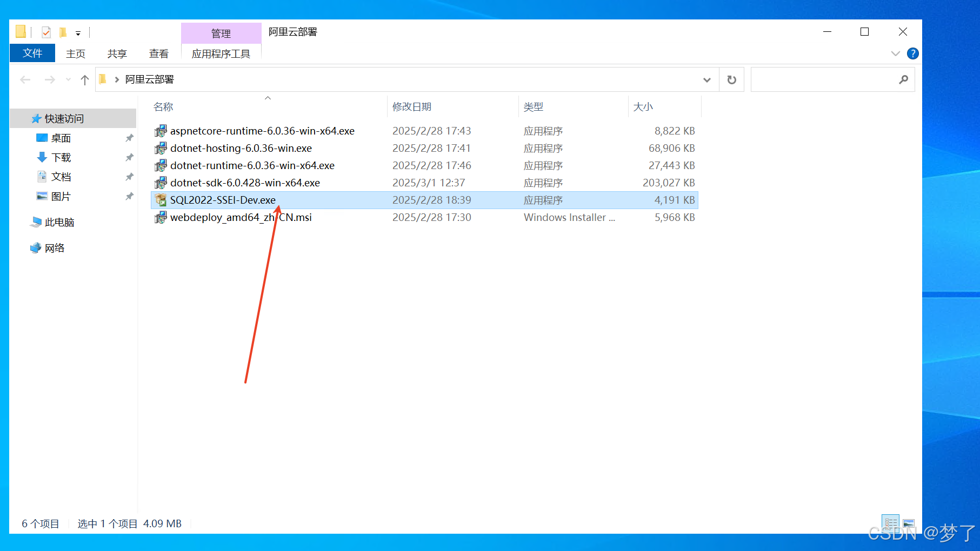Click the dotnet-hosting installer icon

pos(161,148)
